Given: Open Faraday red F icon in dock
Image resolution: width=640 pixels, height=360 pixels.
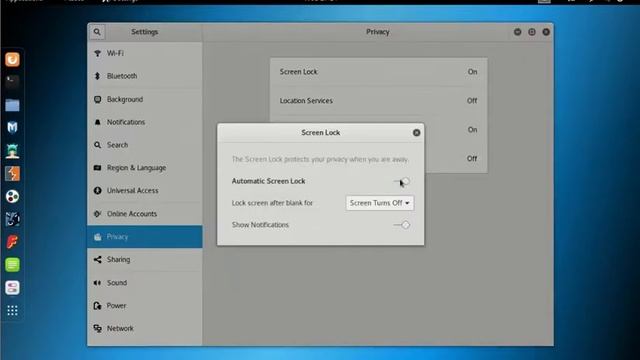Looking at the screenshot, I should click(x=12, y=242).
